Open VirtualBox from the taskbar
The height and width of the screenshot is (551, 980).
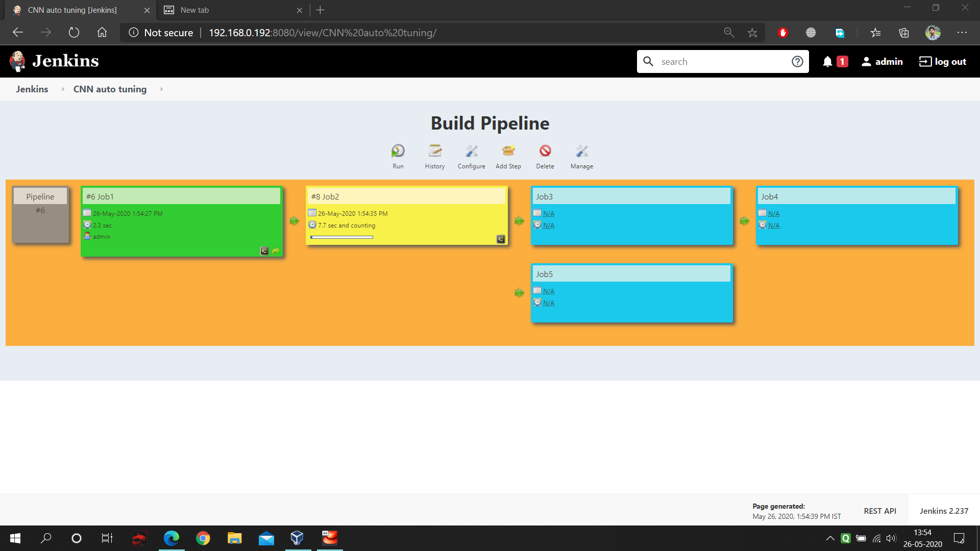click(297, 538)
